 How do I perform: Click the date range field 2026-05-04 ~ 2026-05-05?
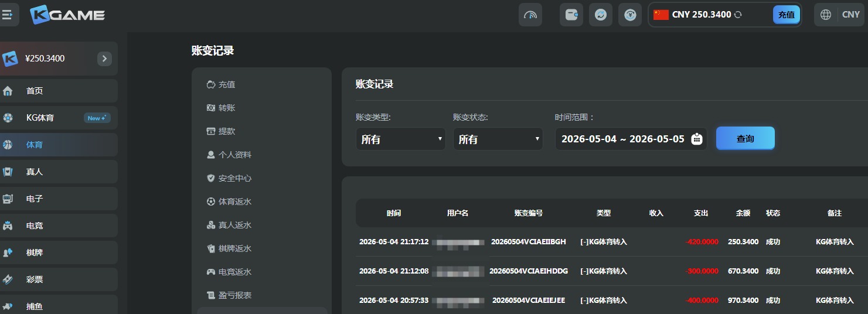631,139
